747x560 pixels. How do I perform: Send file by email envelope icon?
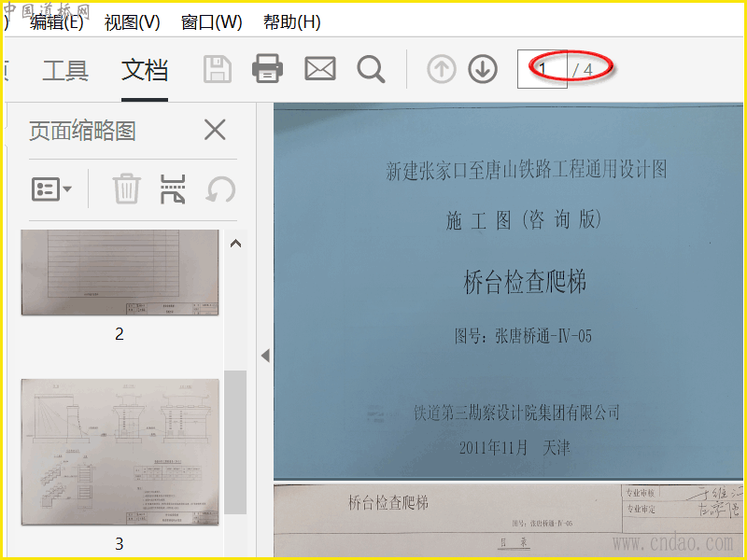320,68
